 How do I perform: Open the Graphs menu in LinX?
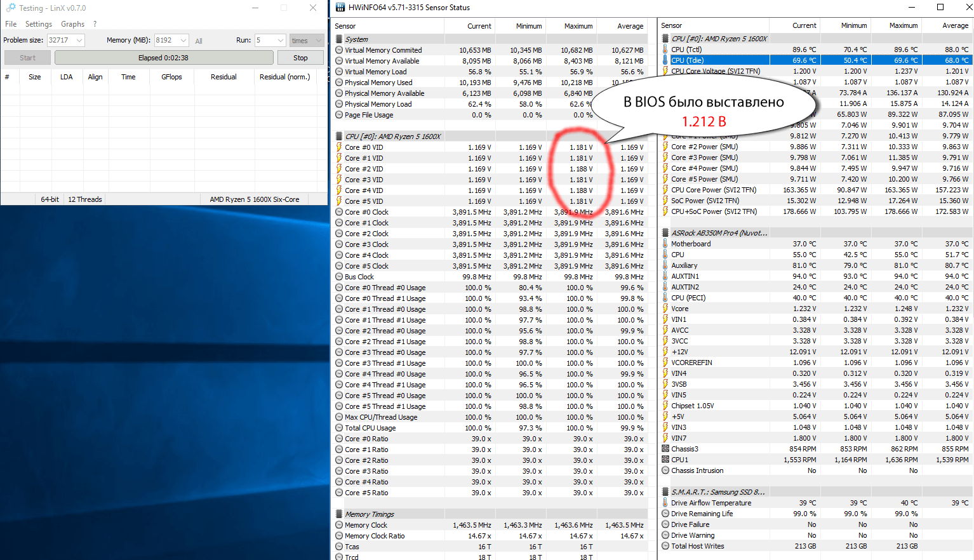(72, 24)
